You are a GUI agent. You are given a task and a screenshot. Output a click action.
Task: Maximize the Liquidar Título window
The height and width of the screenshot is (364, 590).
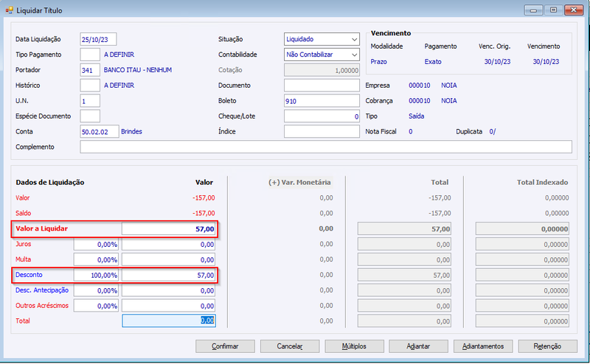click(554, 10)
